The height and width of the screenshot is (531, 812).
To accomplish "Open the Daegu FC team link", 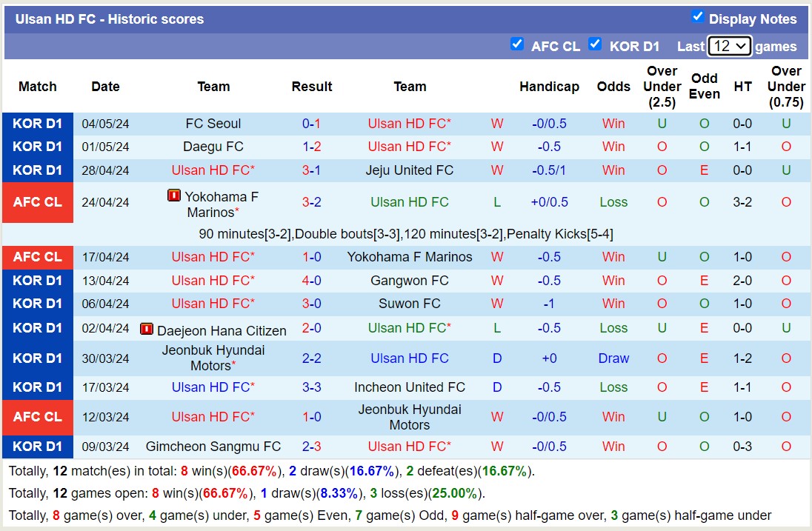I will coord(213,147).
